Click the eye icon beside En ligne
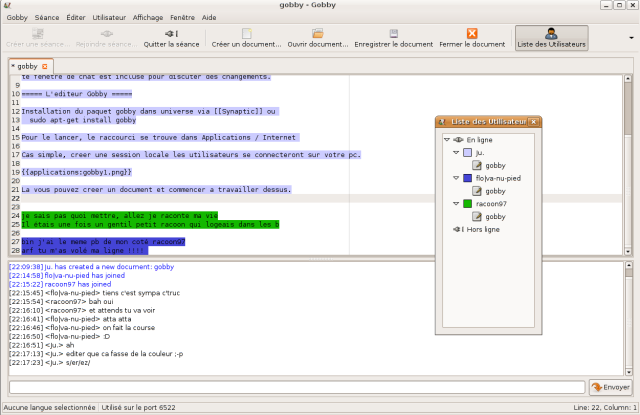 [x=458, y=140]
